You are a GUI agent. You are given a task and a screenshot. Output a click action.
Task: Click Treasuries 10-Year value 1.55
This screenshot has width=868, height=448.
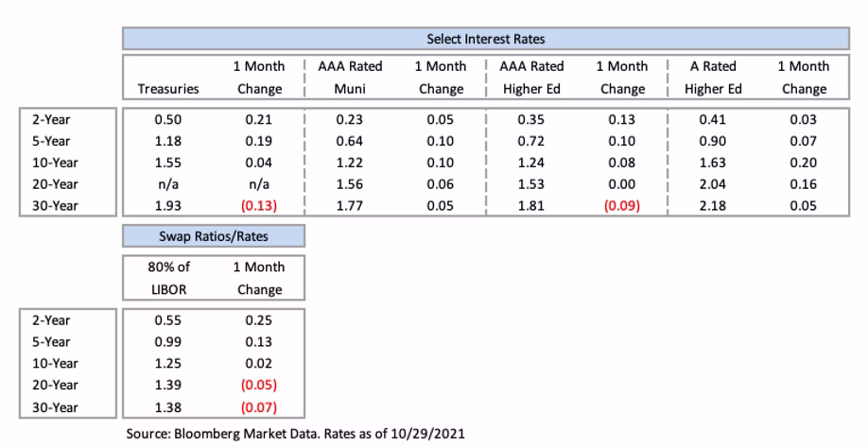click(x=168, y=163)
